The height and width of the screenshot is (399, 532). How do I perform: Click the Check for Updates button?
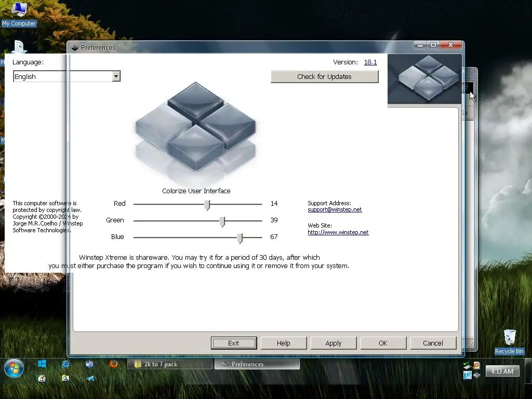click(324, 76)
